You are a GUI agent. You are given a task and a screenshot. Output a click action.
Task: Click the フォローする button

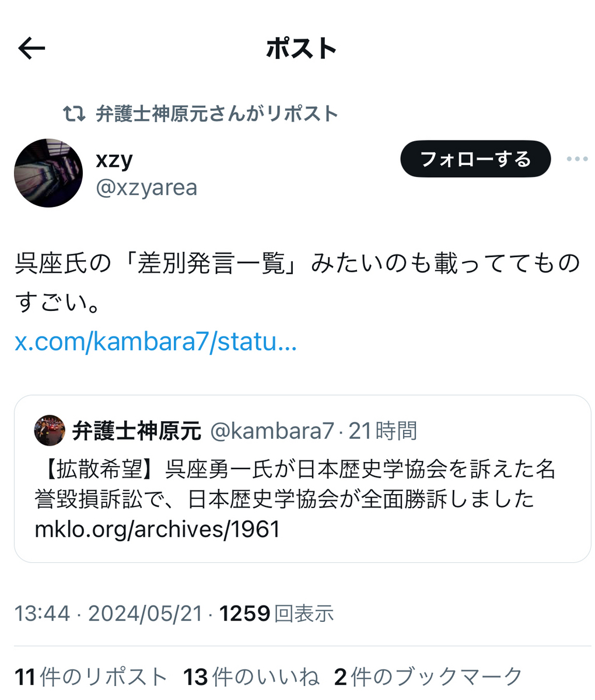[475, 159]
